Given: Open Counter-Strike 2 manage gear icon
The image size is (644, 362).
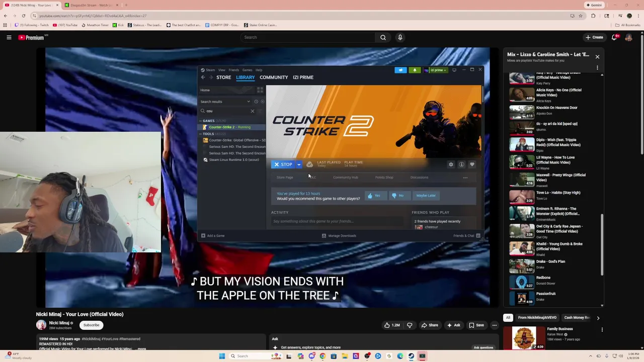Looking at the screenshot, I should tap(451, 164).
